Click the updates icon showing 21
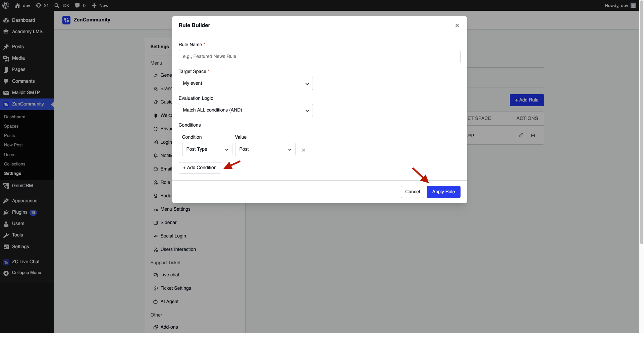 (39, 5)
